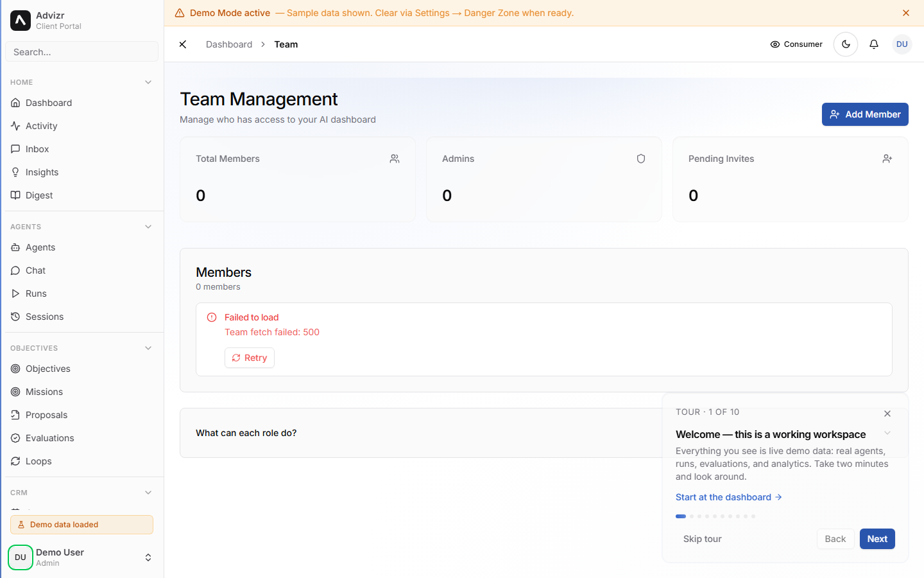Viewport: 924px width, 578px height.
Task: Retry loading team members
Action: click(250, 358)
